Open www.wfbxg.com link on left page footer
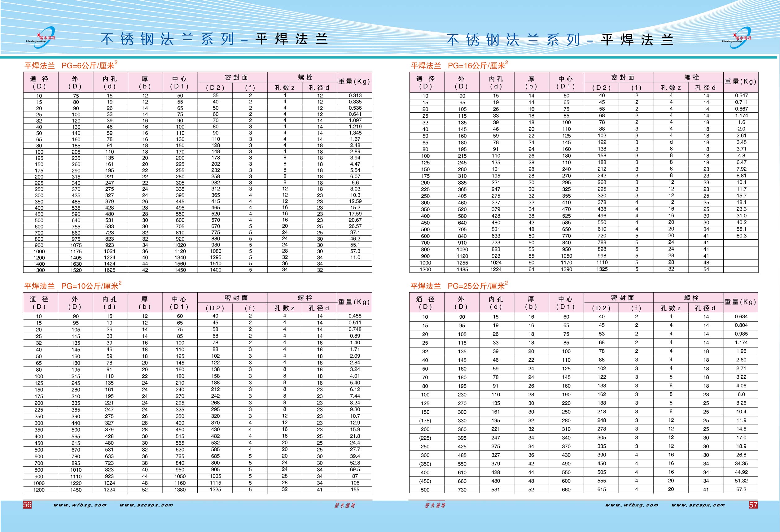Screen dimensions: 780x532 click(x=80, y=505)
